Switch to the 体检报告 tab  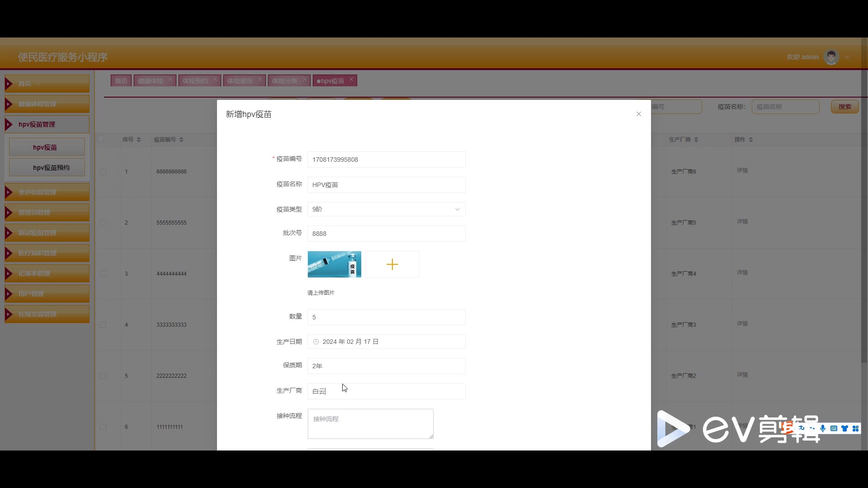tap(240, 81)
